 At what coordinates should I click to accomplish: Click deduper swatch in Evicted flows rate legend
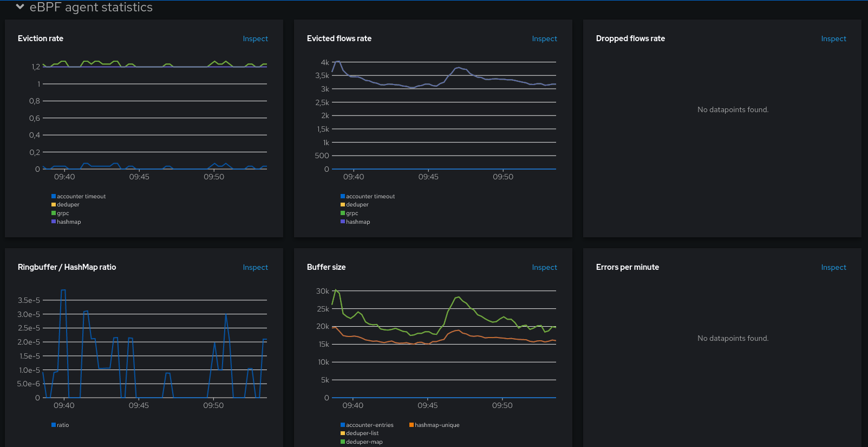point(343,205)
